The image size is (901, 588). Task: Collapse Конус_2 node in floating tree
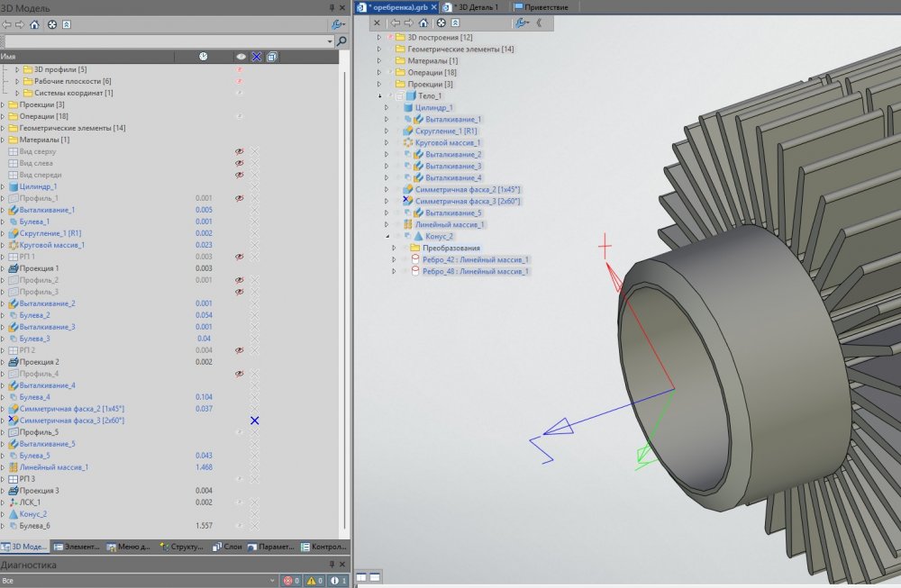[x=387, y=236]
